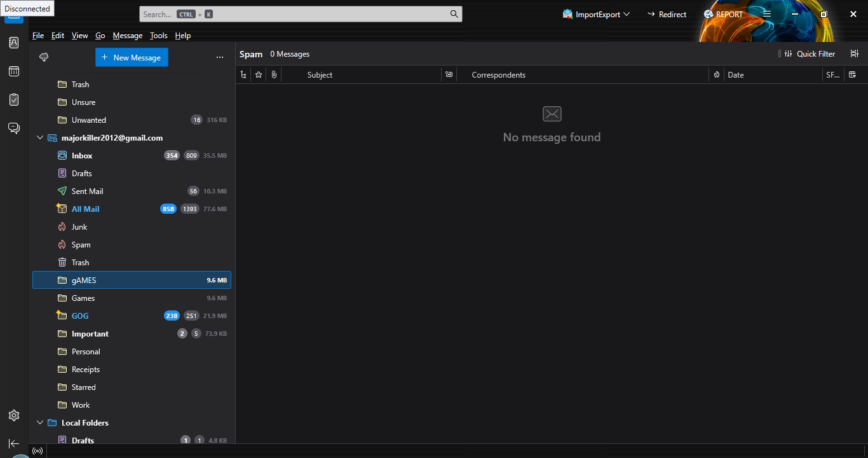Viewport: 868px width, 458px height.
Task: Open the Tools menu
Action: (x=159, y=36)
